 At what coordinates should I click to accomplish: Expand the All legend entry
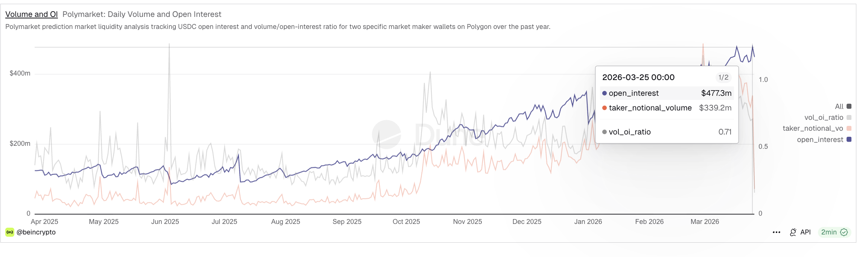click(x=839, y=106)
